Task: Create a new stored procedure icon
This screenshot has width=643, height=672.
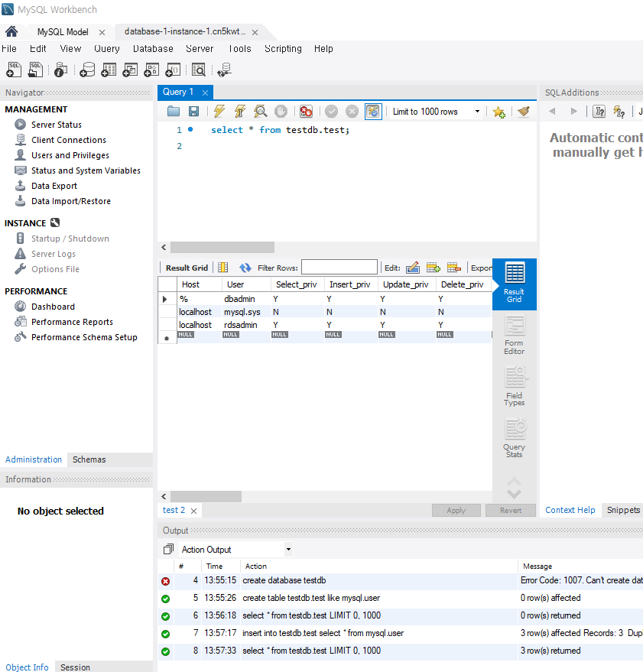Action: (x=151, y=70)
